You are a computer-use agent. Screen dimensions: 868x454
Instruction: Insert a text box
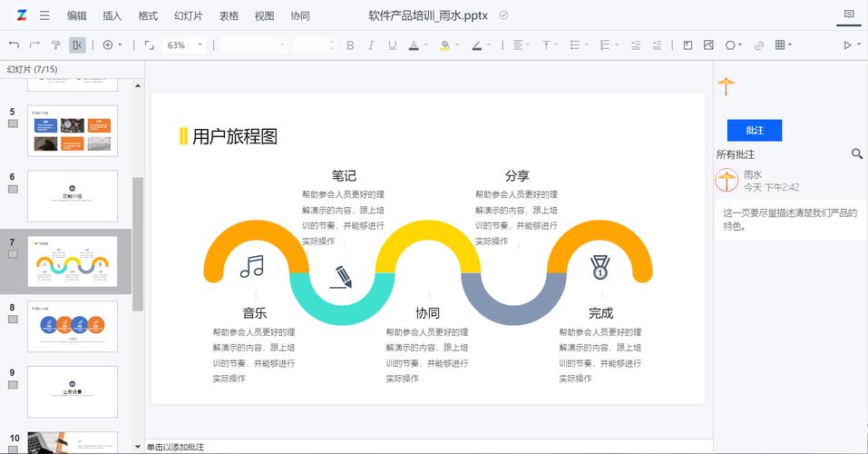tap(688, 44)
